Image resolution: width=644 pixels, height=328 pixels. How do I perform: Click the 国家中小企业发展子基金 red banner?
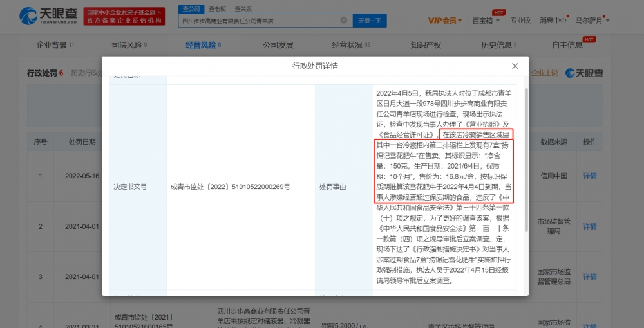(124, 17)
